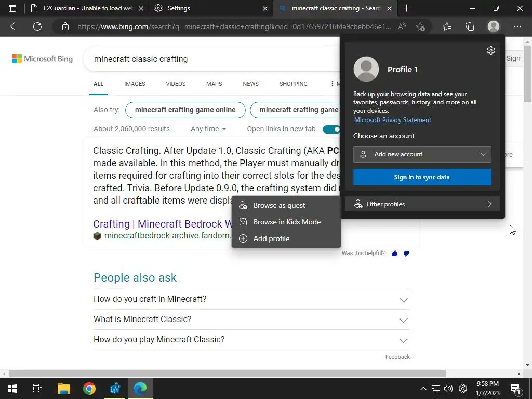The image size is (532, 399).
Task: Close the E2Guardian tab
Action: (x=141, y=8)
